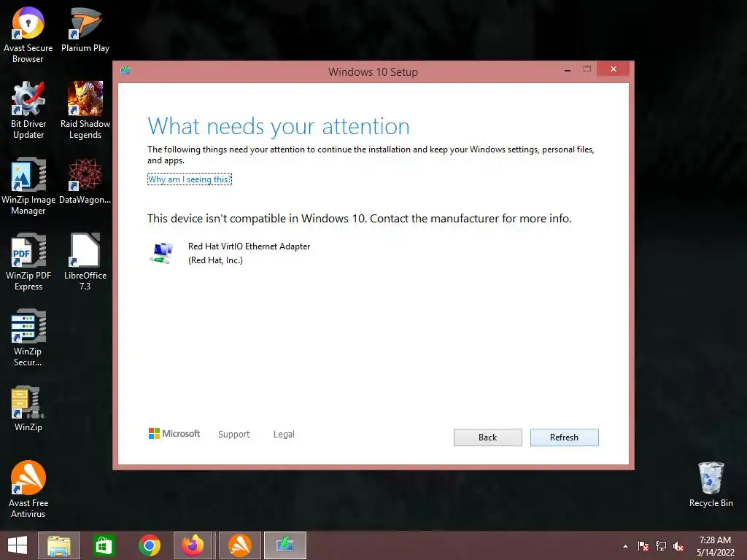Click the Support link
The image size is (747, 560).
234,435
